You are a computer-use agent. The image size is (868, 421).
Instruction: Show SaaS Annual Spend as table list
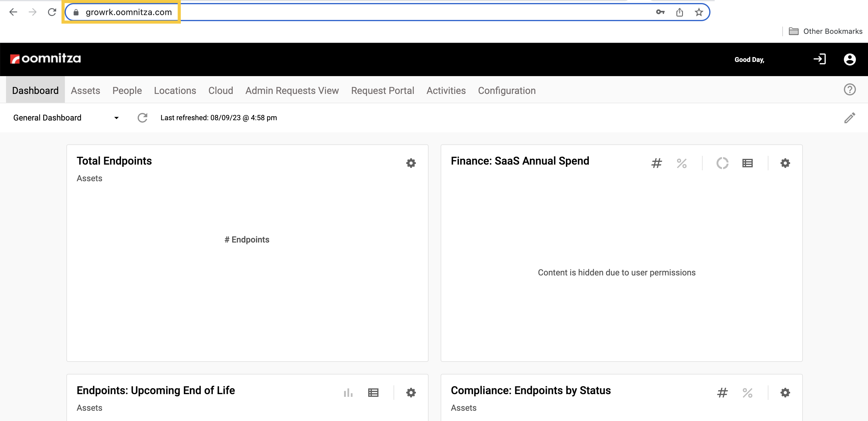747,163
